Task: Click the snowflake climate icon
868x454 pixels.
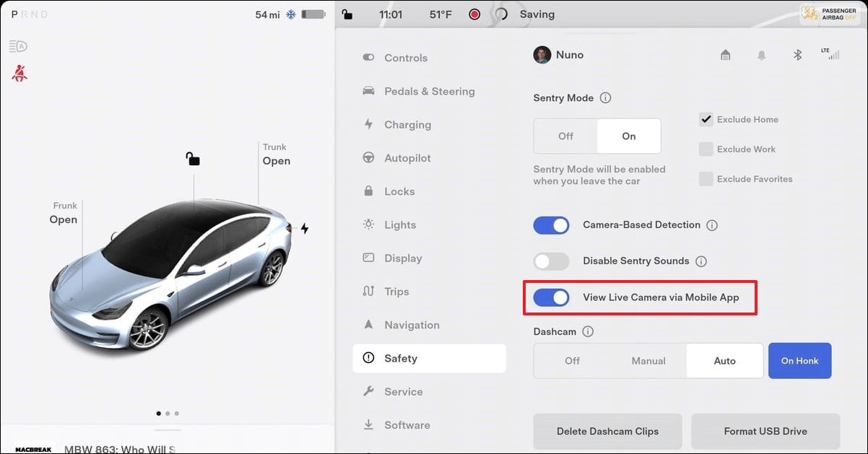Action: 291,14
